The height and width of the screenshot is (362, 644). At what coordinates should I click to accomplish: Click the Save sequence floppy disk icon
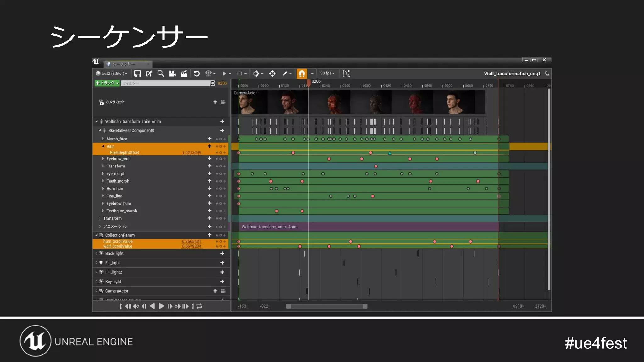137,74
